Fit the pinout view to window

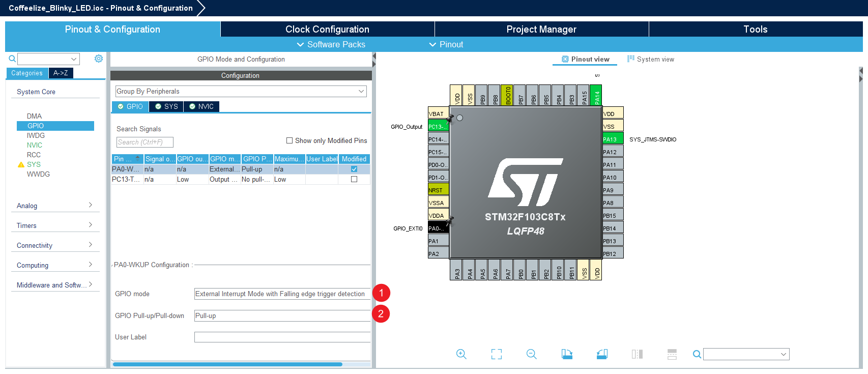point(496,354)
